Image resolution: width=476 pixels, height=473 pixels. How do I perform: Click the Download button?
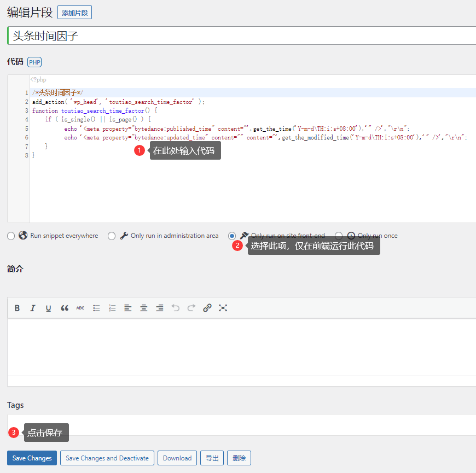pos(177,458)
